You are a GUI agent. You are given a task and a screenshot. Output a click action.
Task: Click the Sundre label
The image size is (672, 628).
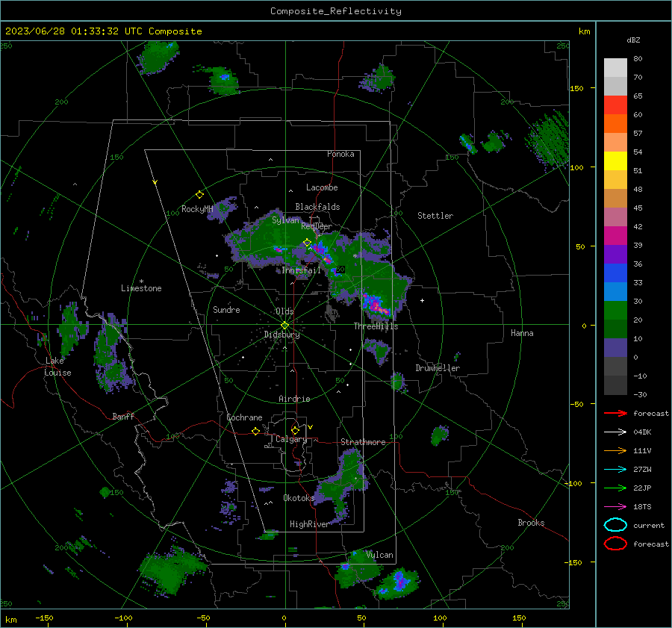coord(226,310)
